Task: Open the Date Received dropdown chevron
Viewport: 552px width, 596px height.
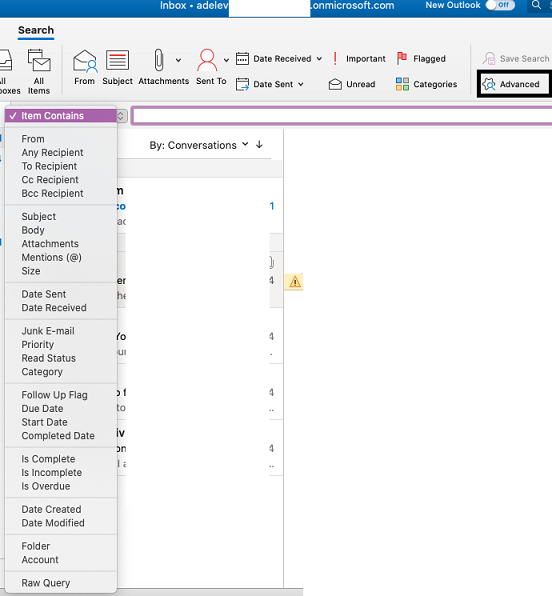Action: click(319, 59)
